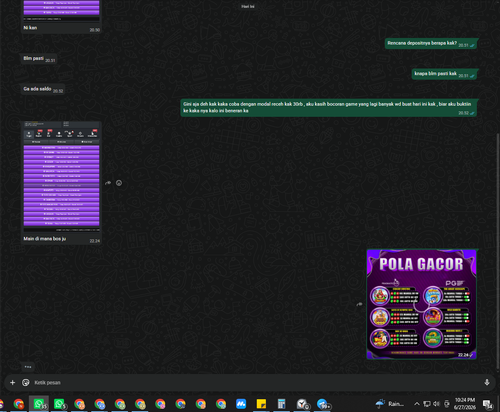Open the received image captioned Main di mana bos ju
This screenshot has width=500, height=412.
point(61,177)
